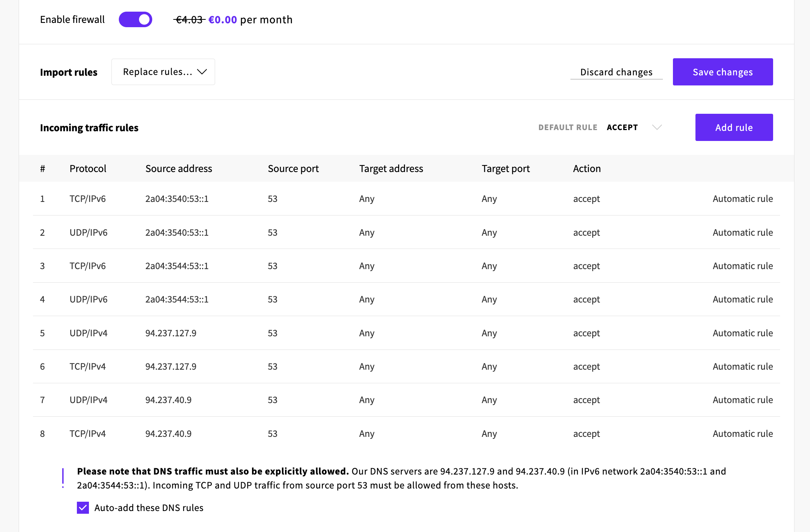Click the Incoming traffic rules heading
810x532 pixels.
pos(89,128)
